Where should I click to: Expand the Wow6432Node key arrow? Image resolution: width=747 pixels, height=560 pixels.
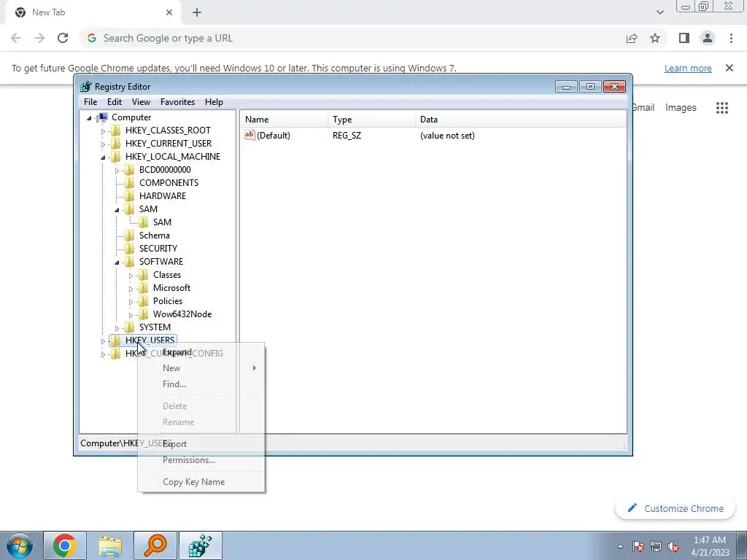click(131, 315)
